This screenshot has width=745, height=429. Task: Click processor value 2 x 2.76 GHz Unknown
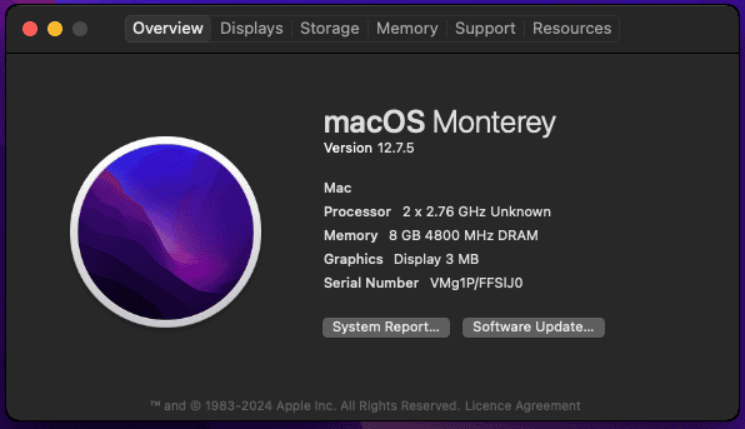click(477, 212)
